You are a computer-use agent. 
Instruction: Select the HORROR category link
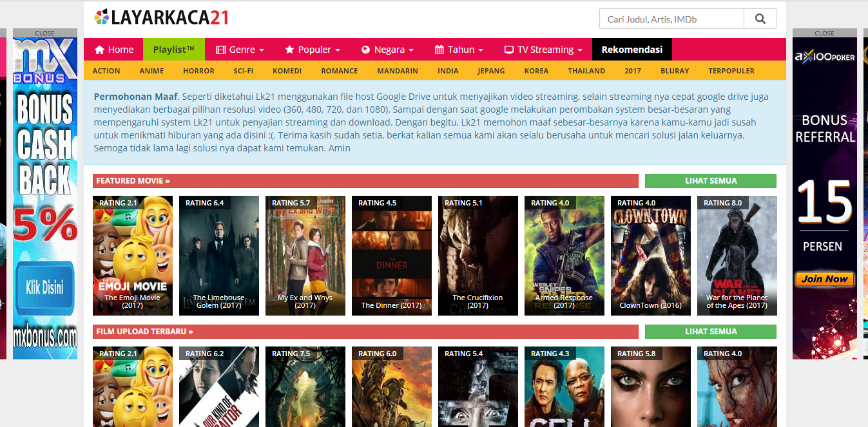pyautogui.click(x=198, y=71)
